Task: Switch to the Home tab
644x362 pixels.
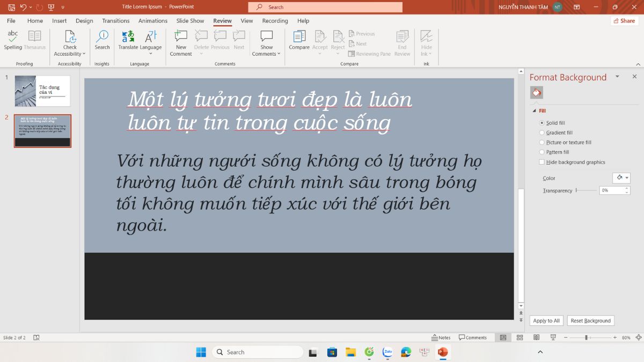Action: (35, 21)
